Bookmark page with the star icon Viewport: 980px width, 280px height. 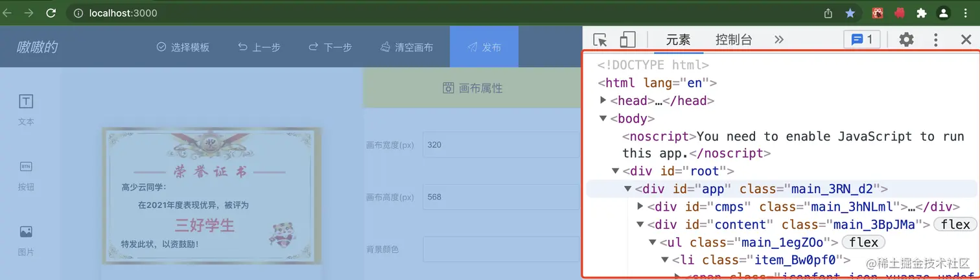click(850, 13)
